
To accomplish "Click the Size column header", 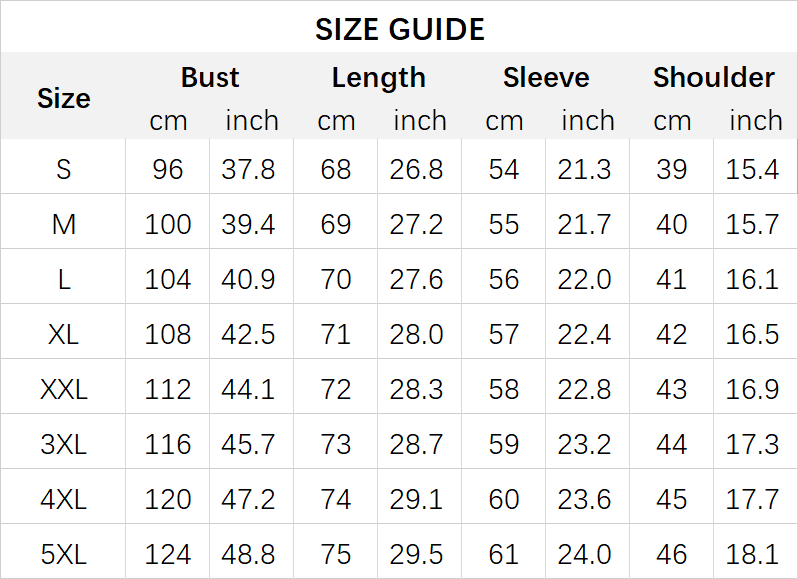I will pyautogui.click(x=64, y=98).
